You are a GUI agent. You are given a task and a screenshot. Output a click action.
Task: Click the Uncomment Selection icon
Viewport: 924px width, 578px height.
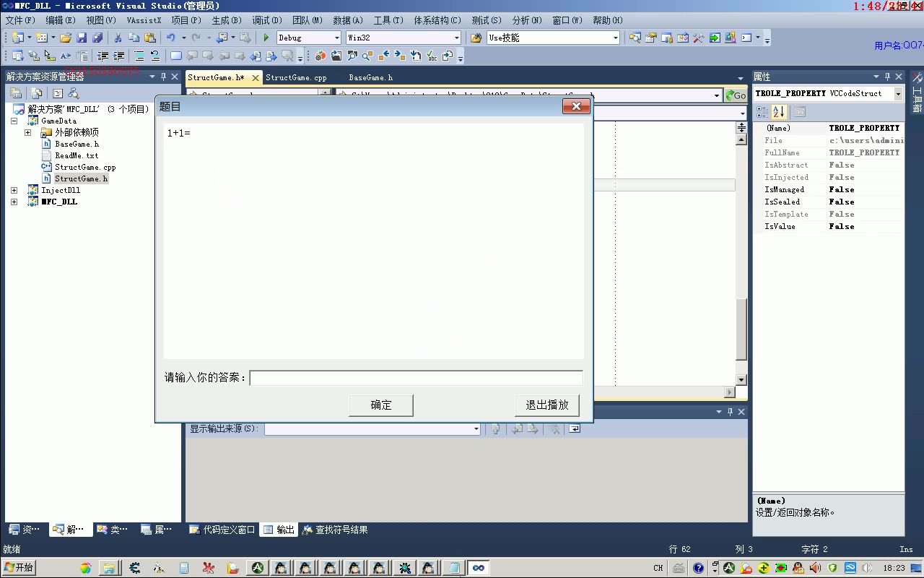coord(154,56)
